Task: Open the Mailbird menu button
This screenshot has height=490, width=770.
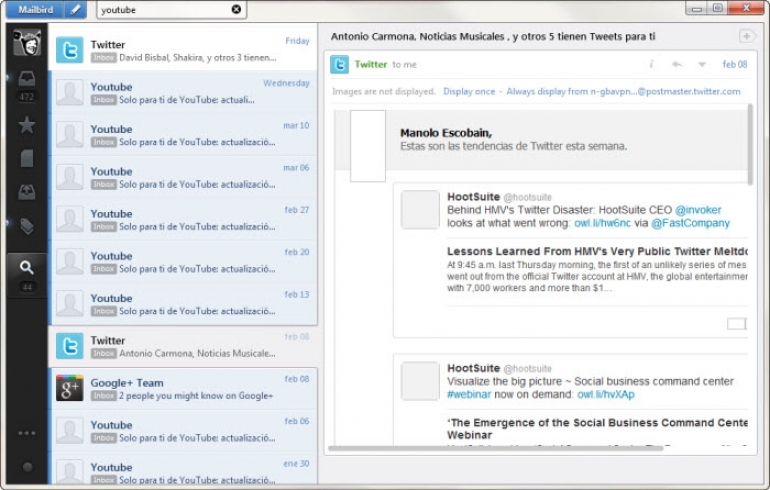Action: 35,9
